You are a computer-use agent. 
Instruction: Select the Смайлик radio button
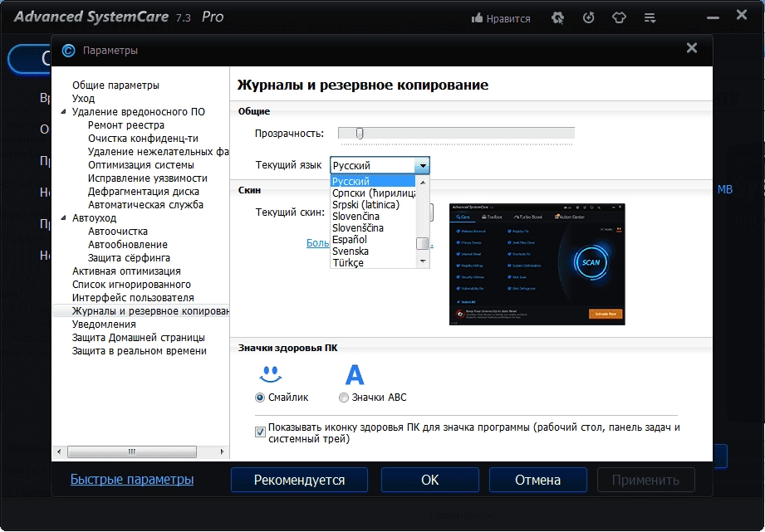click(x=260, y=398)
